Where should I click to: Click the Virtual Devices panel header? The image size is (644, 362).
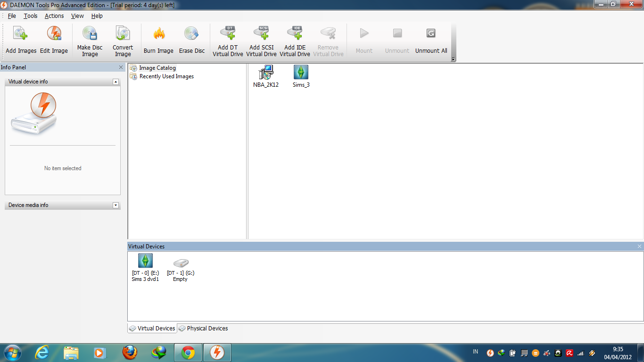coord(385,247)
